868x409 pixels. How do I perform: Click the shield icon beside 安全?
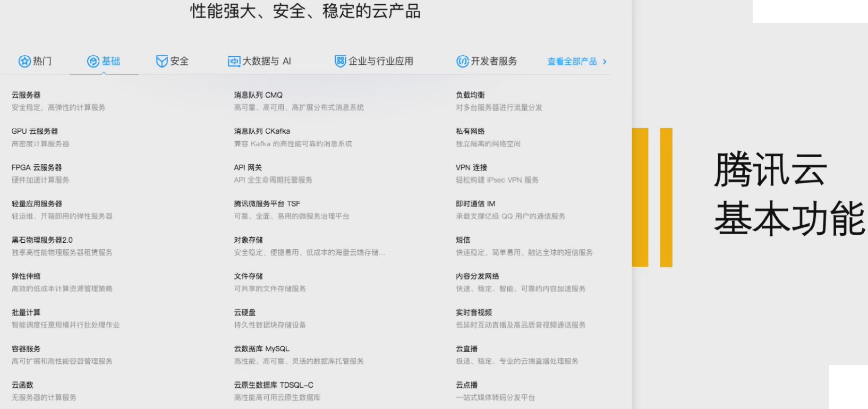tap(161, 61)
